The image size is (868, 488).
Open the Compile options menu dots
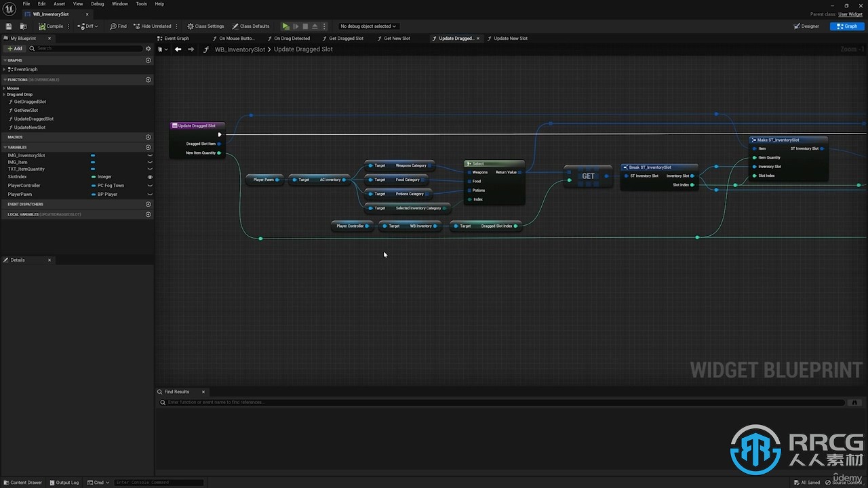69,26
